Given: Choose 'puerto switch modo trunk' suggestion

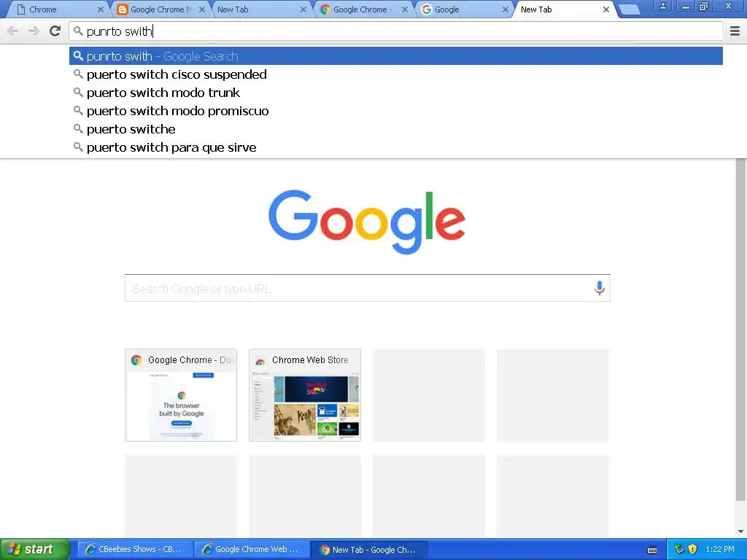Looking at the screenshot, I should (396, 93).
